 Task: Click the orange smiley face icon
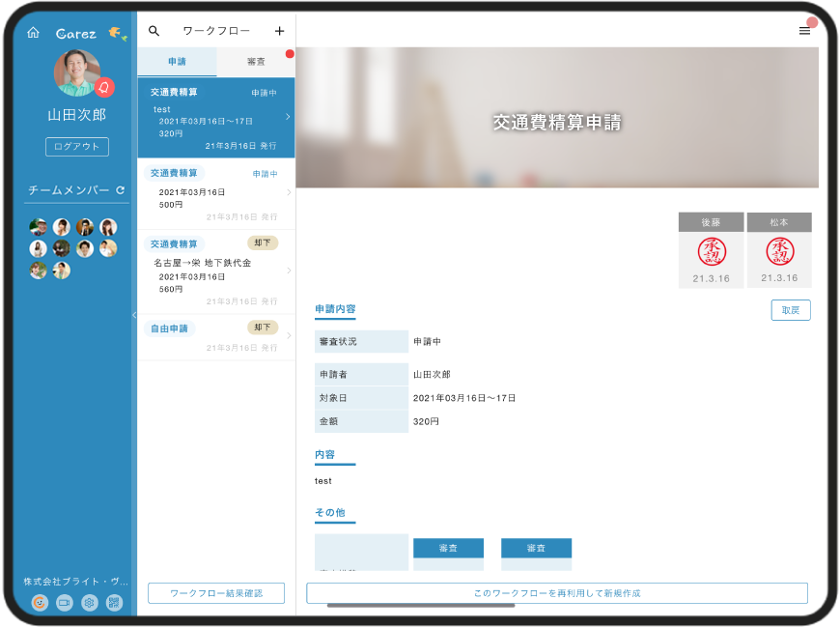coord(40,602)
